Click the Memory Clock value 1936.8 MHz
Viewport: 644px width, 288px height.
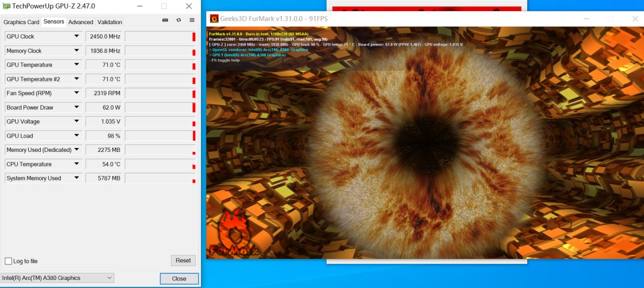tap(104, 51)
